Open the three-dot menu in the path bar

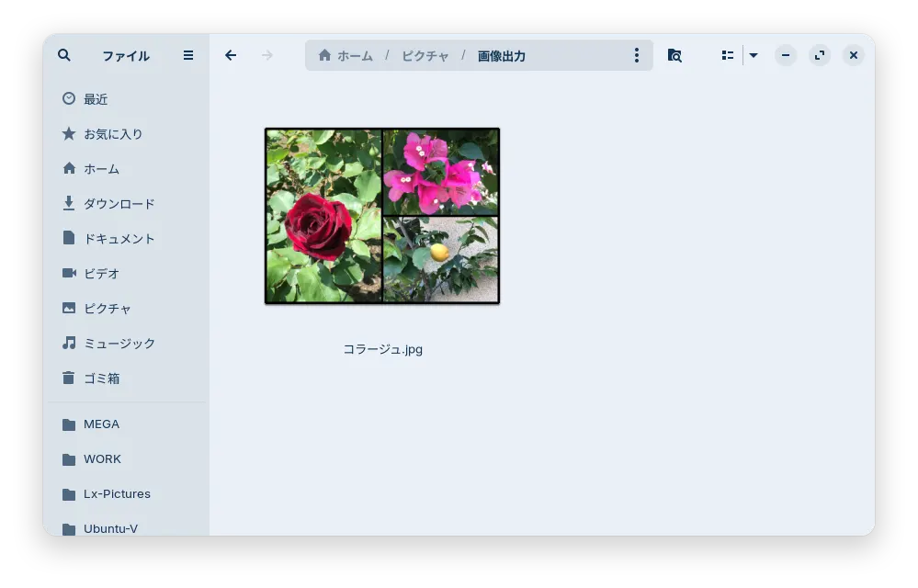(637, 55)
